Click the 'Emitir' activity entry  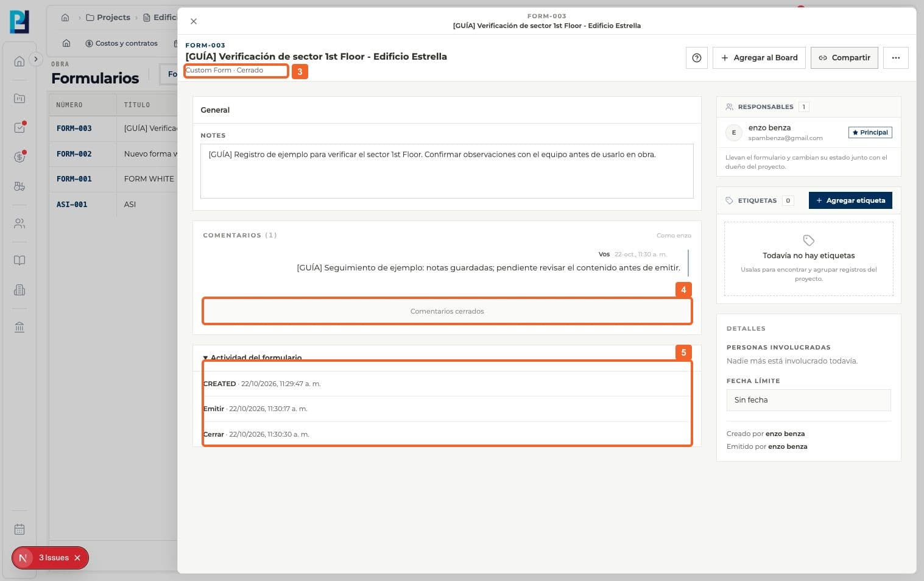tap(447, 409)
